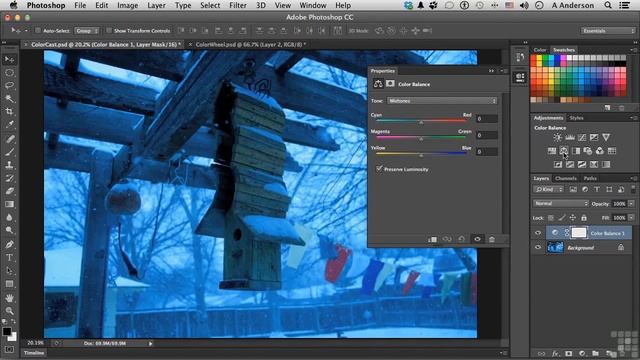
Task: Select the Move tool in toolbox
Action: [x=9, y=60]
